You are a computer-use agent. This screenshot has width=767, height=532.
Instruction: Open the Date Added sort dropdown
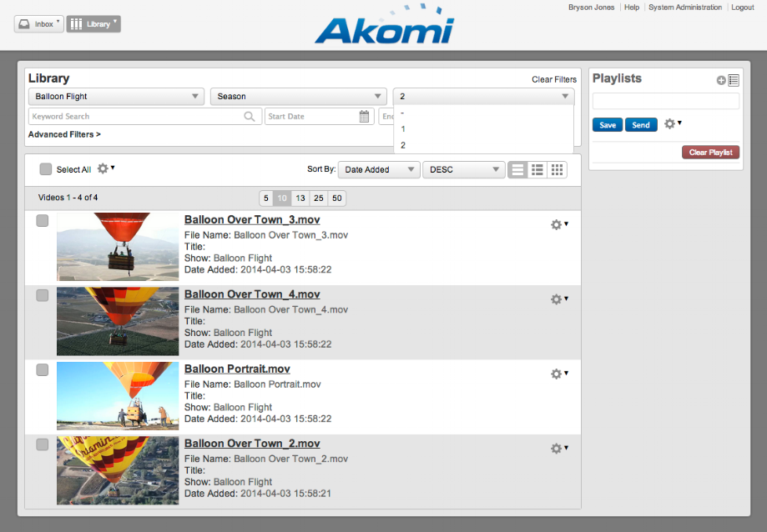point(378,169)
